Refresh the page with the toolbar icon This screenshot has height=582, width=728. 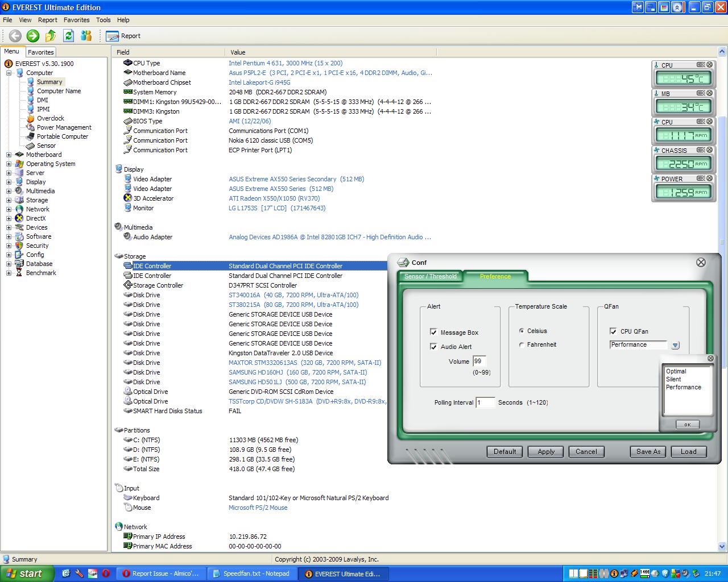coord(68,36)
